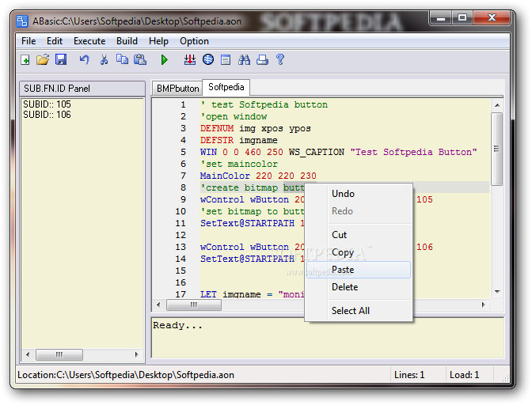Undo last action with toolbar arrow
This screenshot has width=532, height=405.
click(84, 60)
